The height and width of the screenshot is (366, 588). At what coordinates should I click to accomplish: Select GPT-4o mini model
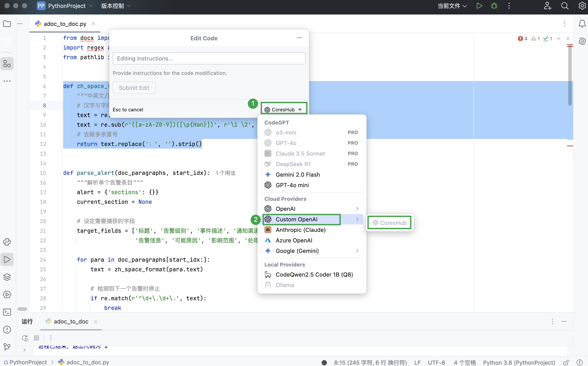click(x=312, y=185)
